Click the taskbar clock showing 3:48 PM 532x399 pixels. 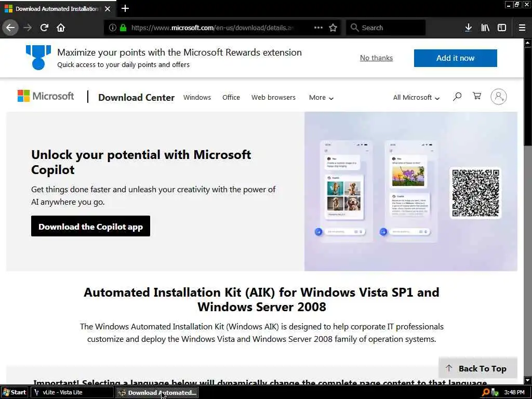point(514,392)
